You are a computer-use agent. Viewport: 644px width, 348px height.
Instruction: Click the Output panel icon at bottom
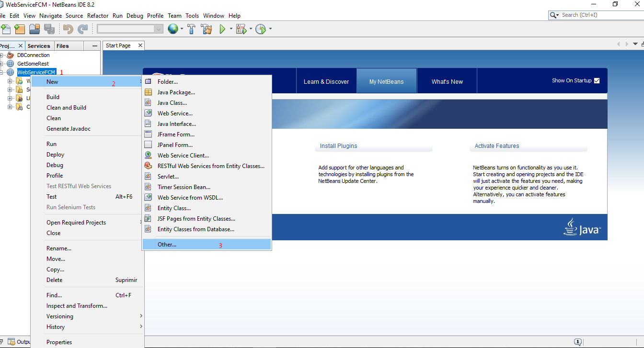point(12,342)
